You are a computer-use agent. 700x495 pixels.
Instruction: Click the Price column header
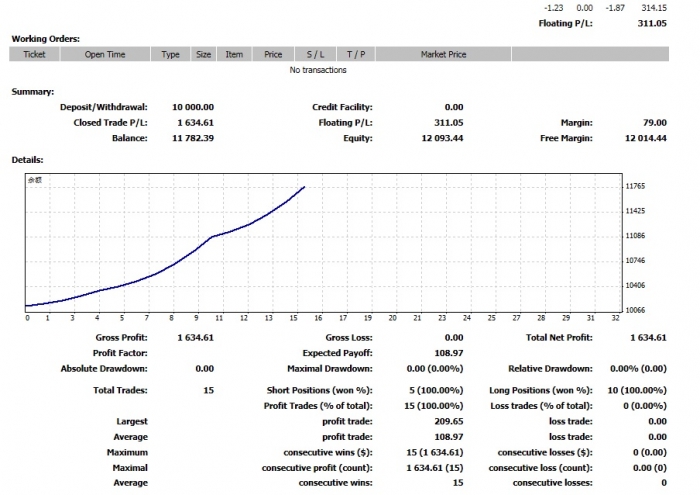coord(273,55)
